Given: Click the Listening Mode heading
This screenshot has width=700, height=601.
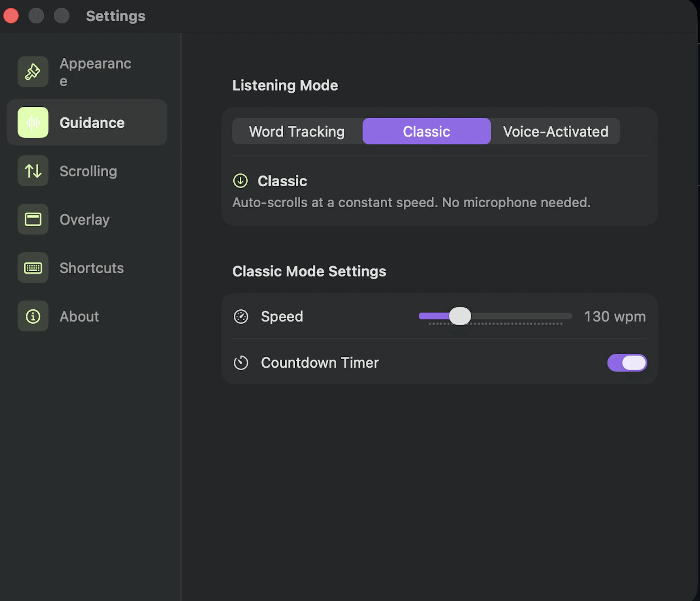Looking at the screenshot, I should tap(285, 85).
